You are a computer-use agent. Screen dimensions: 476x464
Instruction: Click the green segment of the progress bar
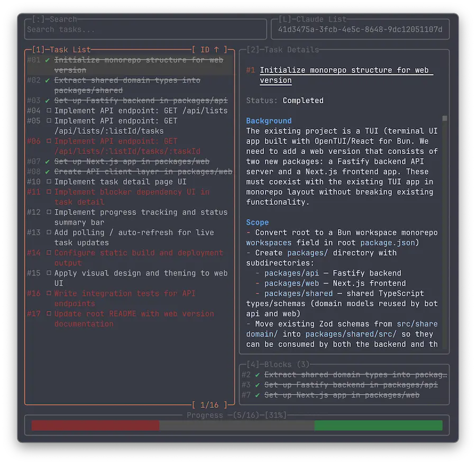378,425
